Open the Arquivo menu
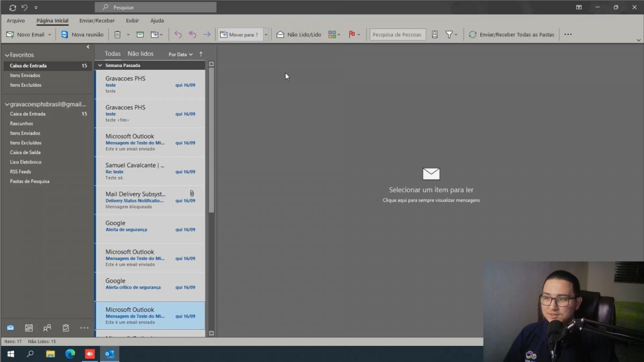 16,20
